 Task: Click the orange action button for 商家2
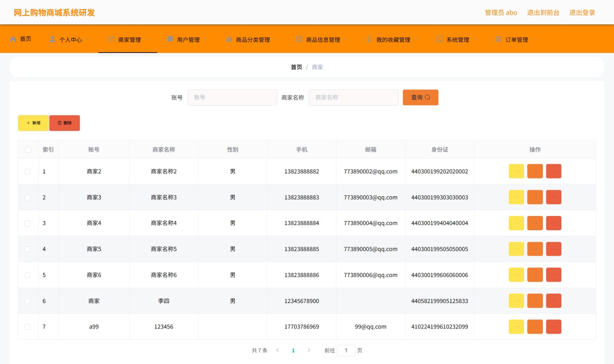pos(535,171)
